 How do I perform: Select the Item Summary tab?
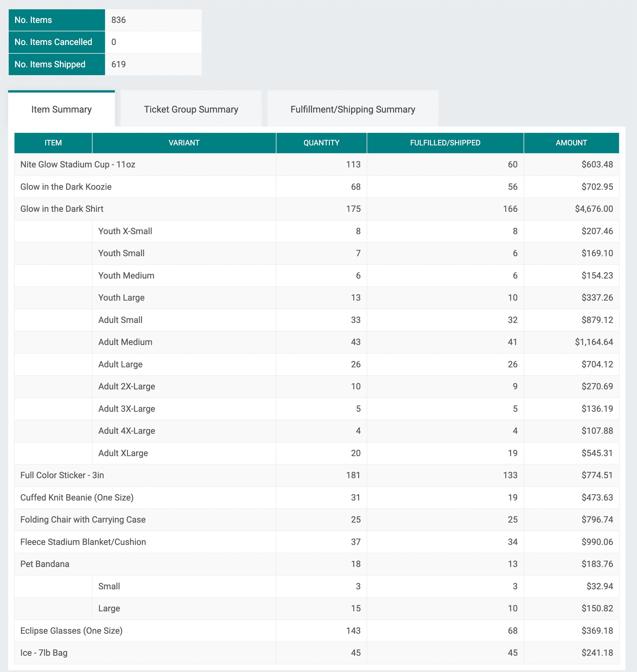[x=61, y=109]
